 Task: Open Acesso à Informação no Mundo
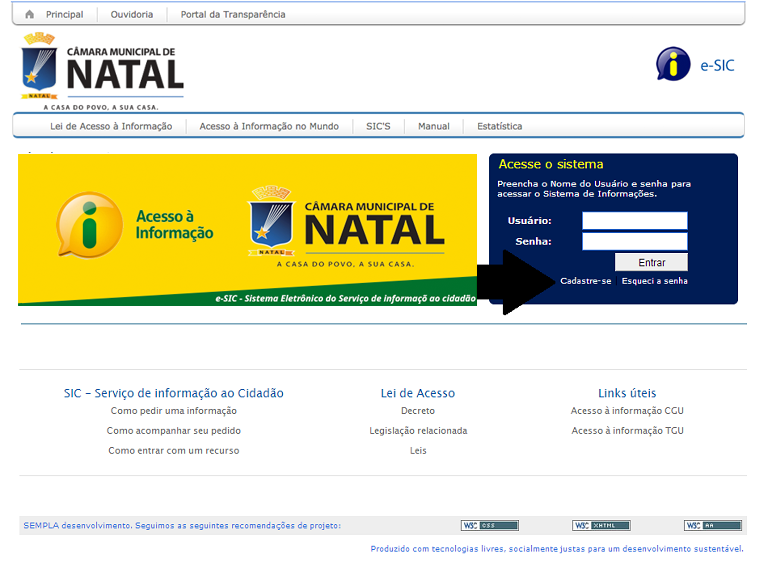click(x=269, y=126)
